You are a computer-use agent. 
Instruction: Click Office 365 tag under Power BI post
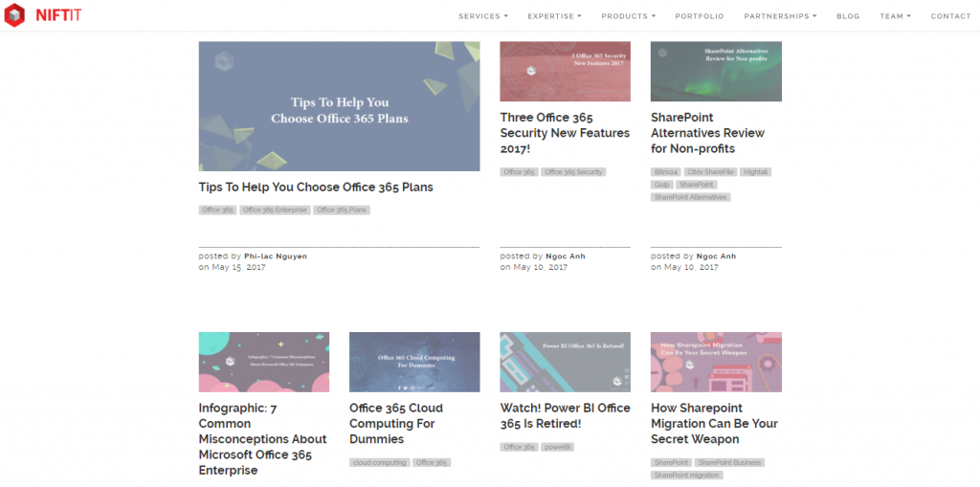tap(519, 447)
